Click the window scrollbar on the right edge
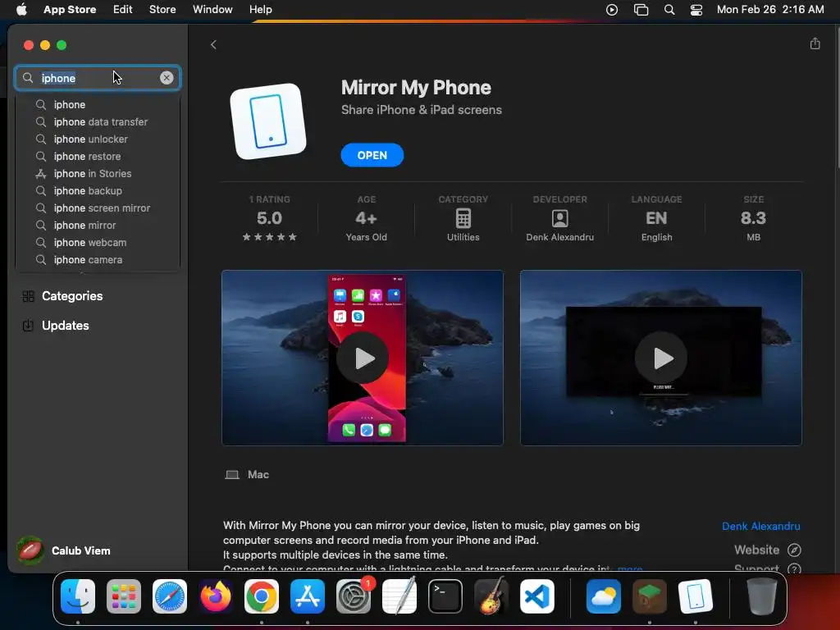Viewport: 840px width, 630px height. [x=838, y=99]
